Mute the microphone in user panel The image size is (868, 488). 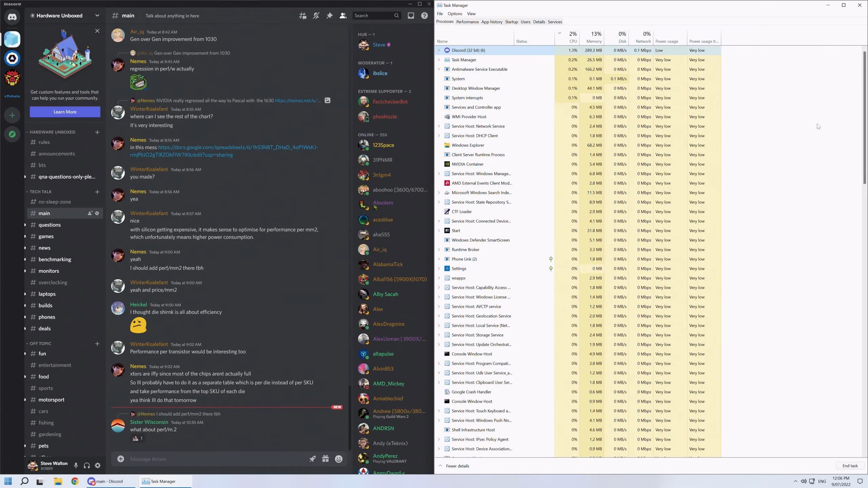(76, 465)
